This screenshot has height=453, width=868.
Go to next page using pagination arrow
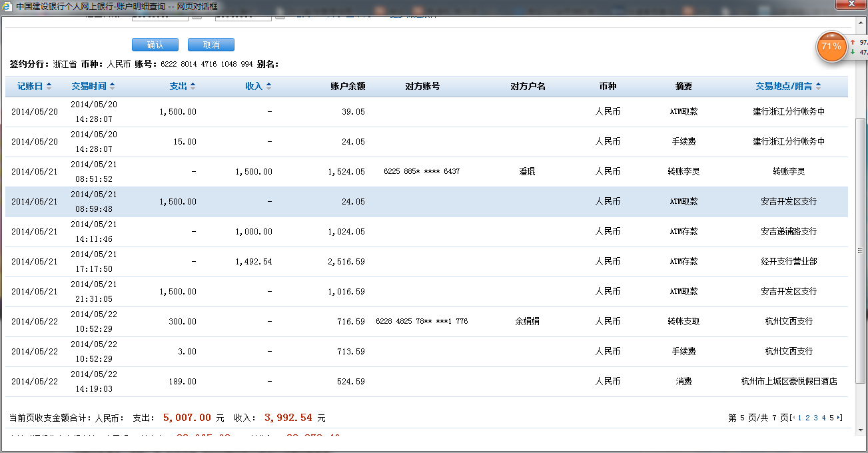(x=839, y=418)
